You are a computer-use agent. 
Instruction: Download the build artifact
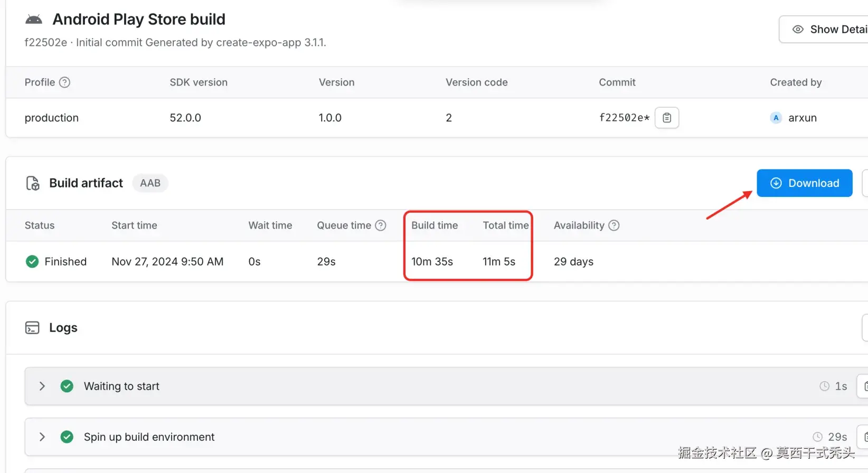[x=805, y=183]
